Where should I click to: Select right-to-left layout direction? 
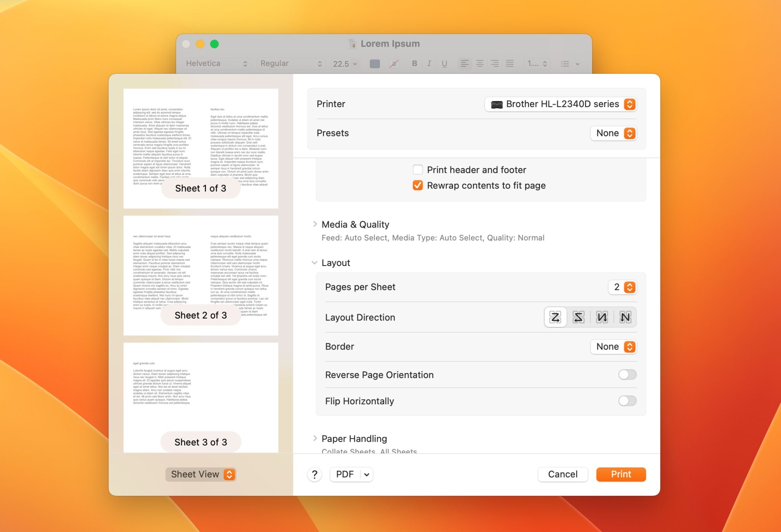579,317
